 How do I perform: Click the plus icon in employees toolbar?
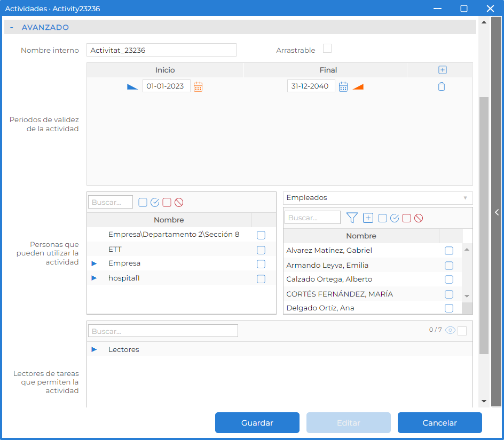coord(368,218)
